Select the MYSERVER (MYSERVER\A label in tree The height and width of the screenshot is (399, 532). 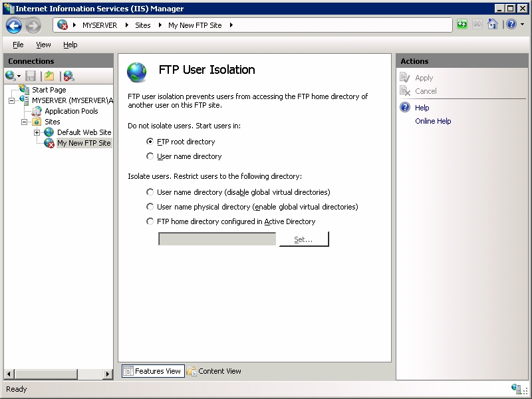pos(72,100)
